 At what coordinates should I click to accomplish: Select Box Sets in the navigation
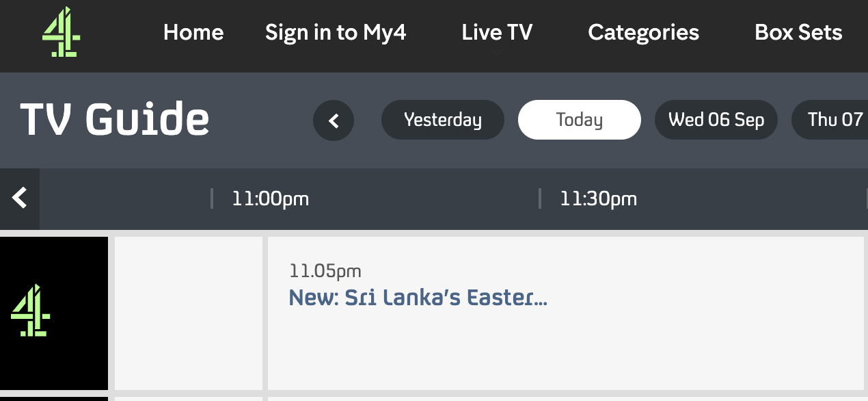click(798, 32)
